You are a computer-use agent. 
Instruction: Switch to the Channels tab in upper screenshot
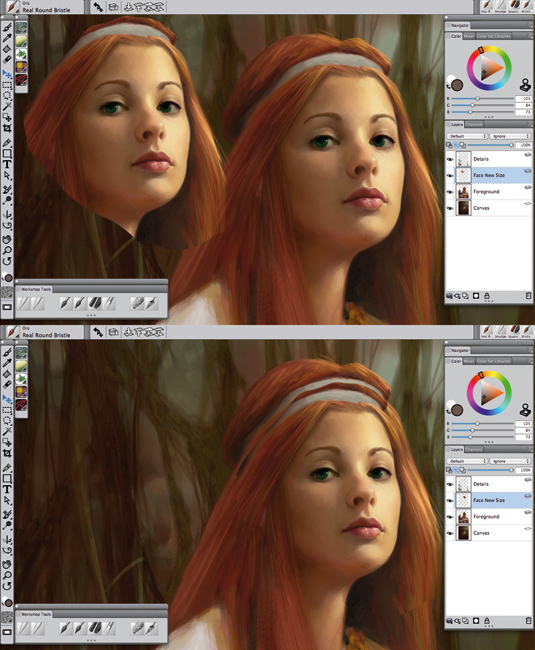474,124
